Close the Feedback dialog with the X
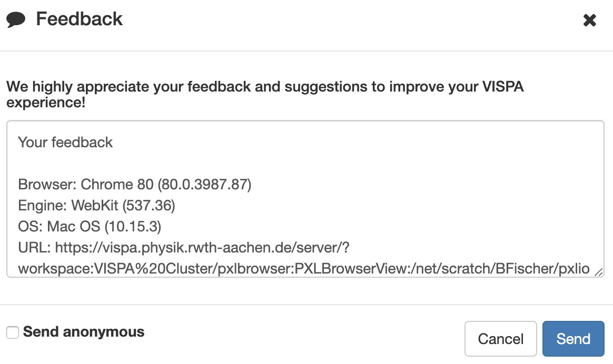The width and height of the screenshot is (613, 364). 589,20
